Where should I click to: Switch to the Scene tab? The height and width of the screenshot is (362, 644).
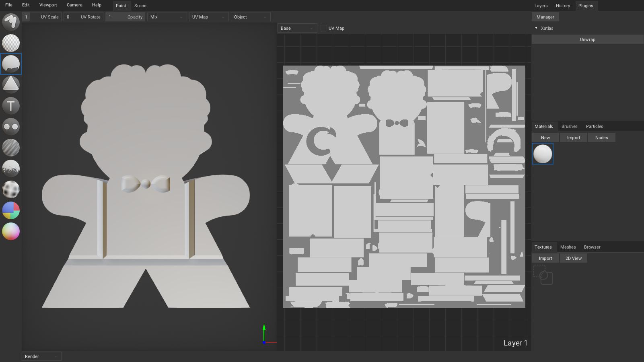[x=140, y=6]
